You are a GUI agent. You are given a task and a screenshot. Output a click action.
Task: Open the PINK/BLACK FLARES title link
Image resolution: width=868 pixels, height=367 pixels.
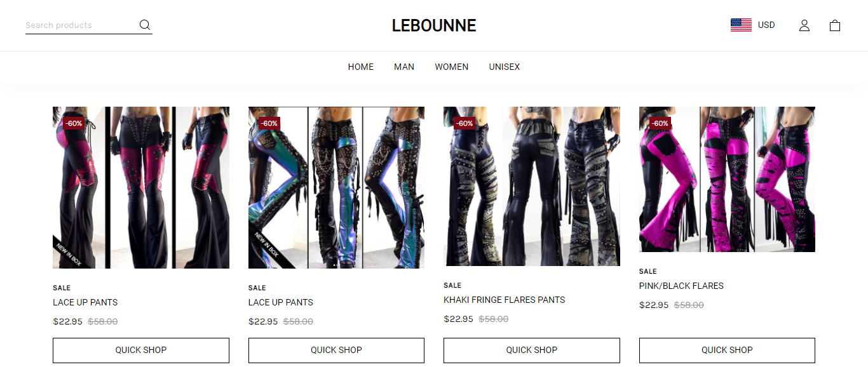(681, 286)
